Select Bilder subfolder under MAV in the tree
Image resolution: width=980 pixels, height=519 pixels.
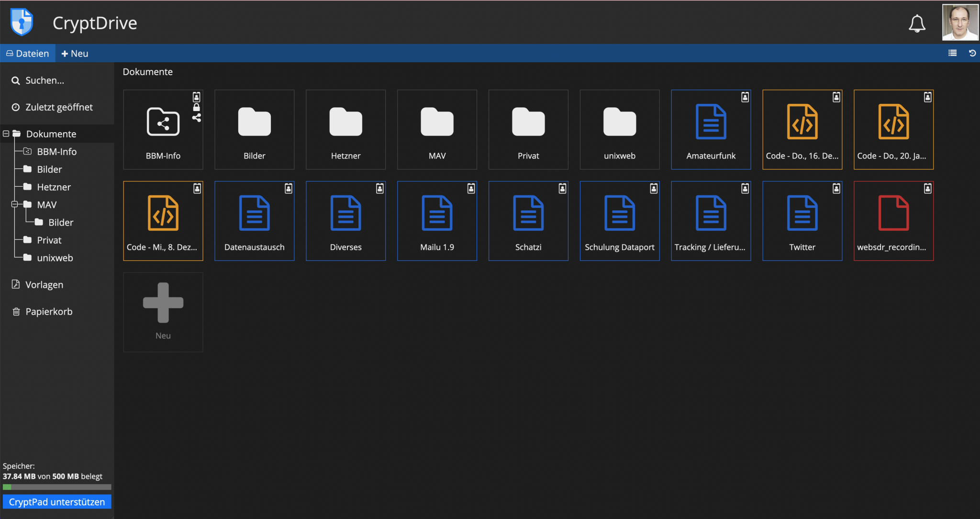click(61, 223)
